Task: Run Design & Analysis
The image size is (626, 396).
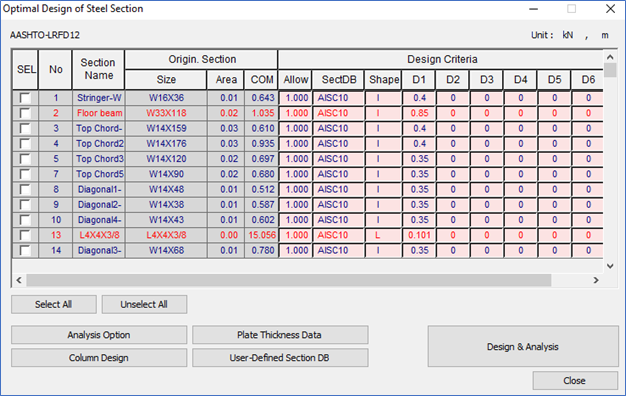Action: click(523, 346)
